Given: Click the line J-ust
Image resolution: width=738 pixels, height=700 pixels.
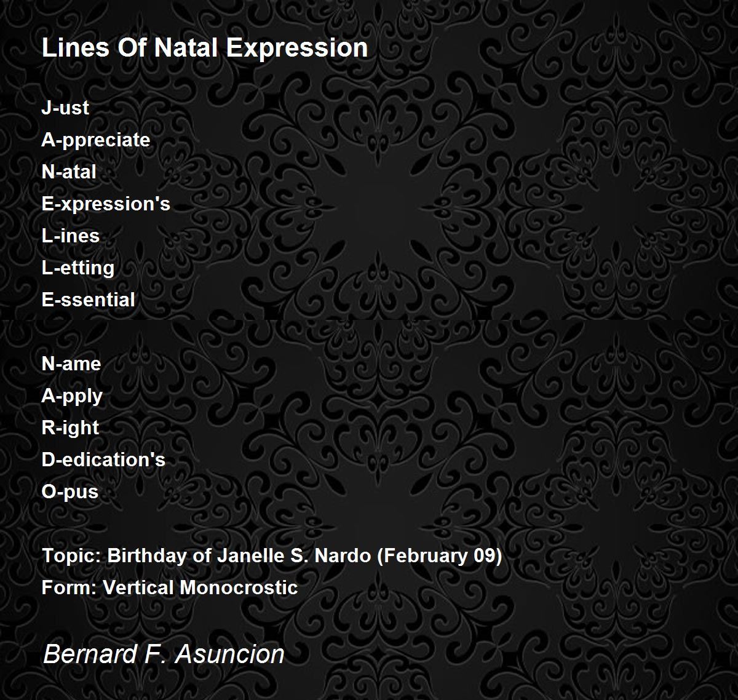Looking at the screenshot, I should pos(65,108).
